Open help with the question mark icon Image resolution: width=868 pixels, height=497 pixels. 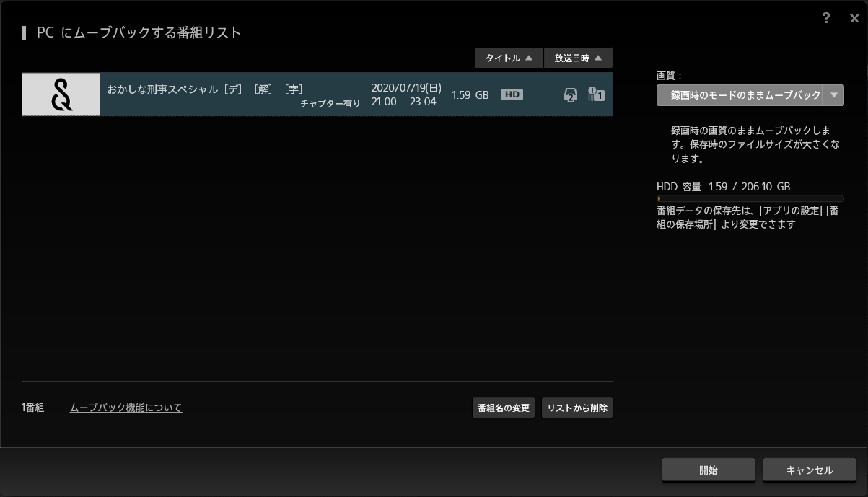pyautogui.click(x=826, y=19)
